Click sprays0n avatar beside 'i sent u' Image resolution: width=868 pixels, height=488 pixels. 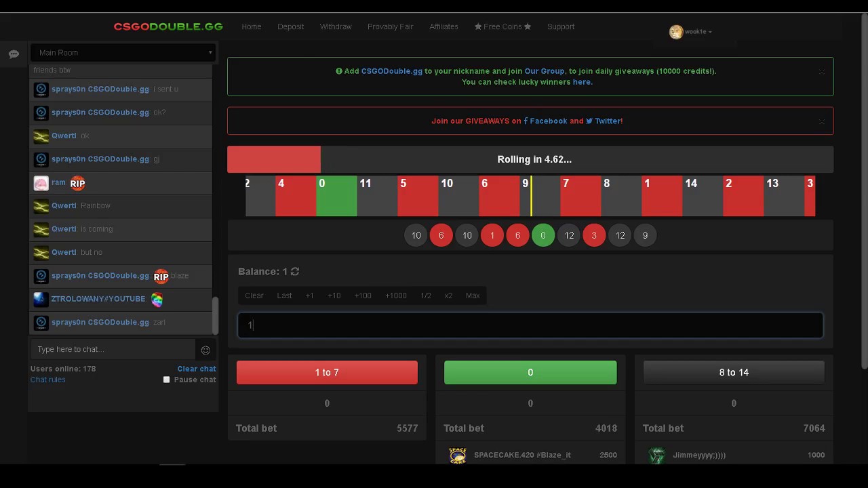tap(41, 89)
